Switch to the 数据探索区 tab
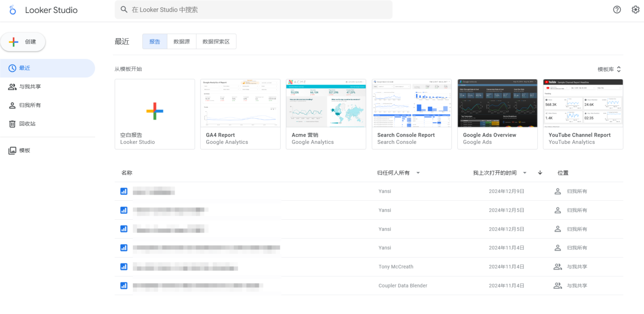This screenshot has width=644, height=314. (216, 41)
